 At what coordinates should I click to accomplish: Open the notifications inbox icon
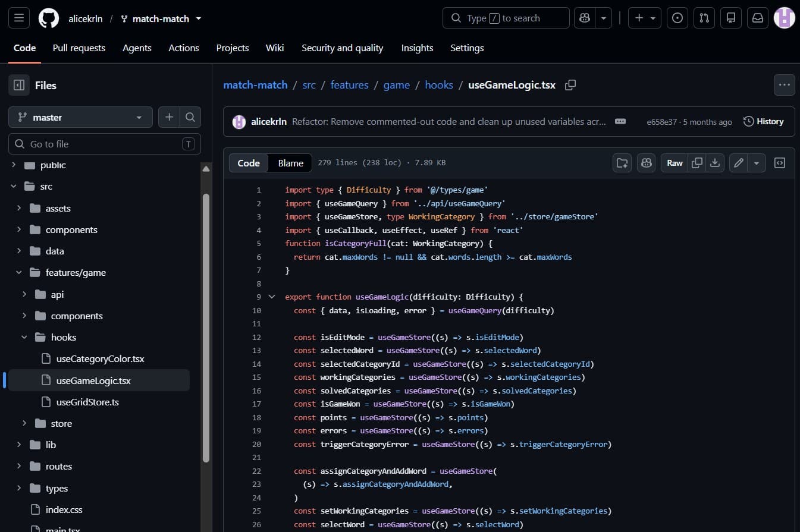pos(758,18)
